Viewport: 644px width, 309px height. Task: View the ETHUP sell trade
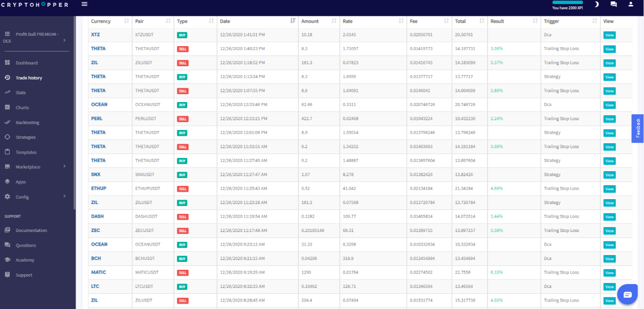pos(609,189)
